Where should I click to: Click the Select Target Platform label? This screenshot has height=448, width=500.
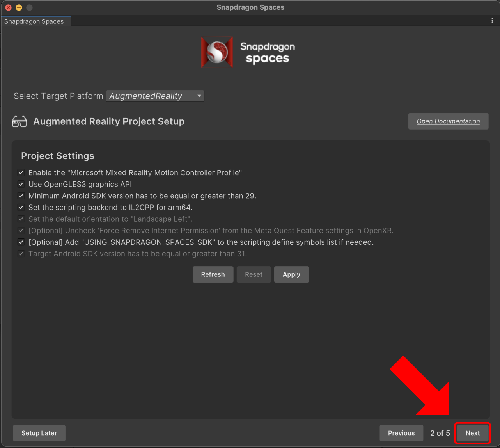tap(59, 96)
